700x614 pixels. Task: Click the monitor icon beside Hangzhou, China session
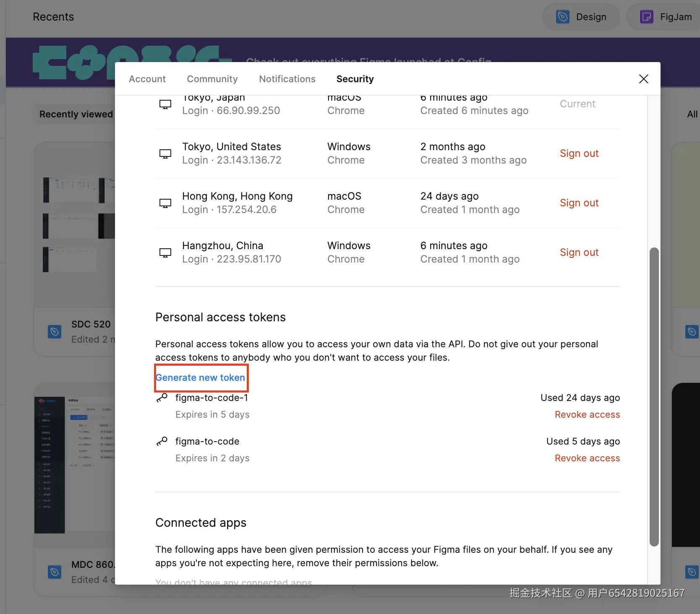click(165, 252)
